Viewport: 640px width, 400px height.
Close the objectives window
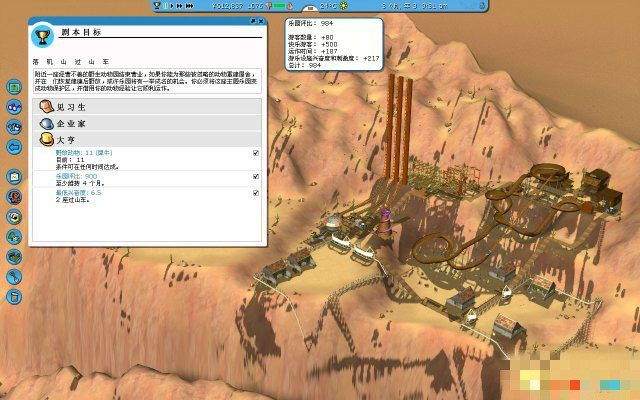[261, 21]
